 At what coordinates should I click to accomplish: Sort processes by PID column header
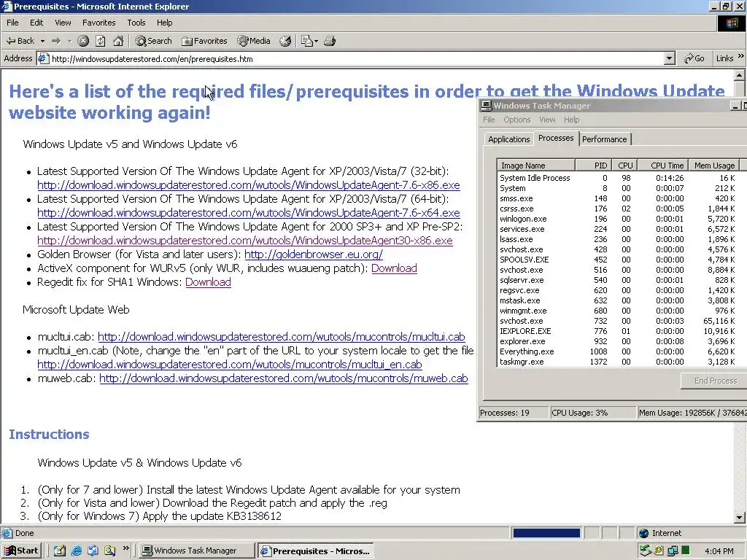594,166
